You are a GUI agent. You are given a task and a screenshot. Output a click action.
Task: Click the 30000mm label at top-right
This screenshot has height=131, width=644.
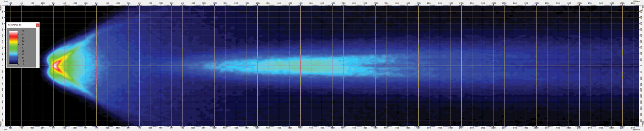tap(636, 1)
